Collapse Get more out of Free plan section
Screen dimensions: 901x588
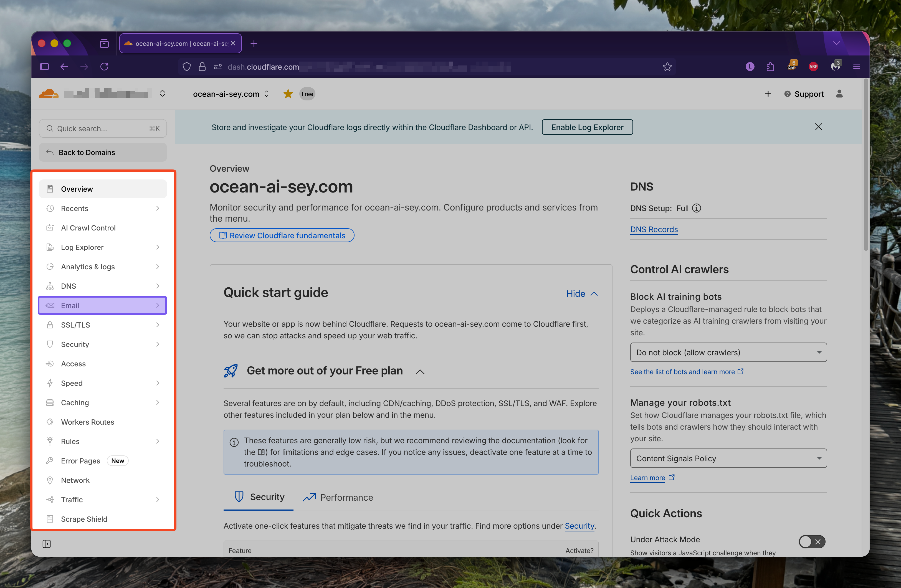click(x=420, y=372)
